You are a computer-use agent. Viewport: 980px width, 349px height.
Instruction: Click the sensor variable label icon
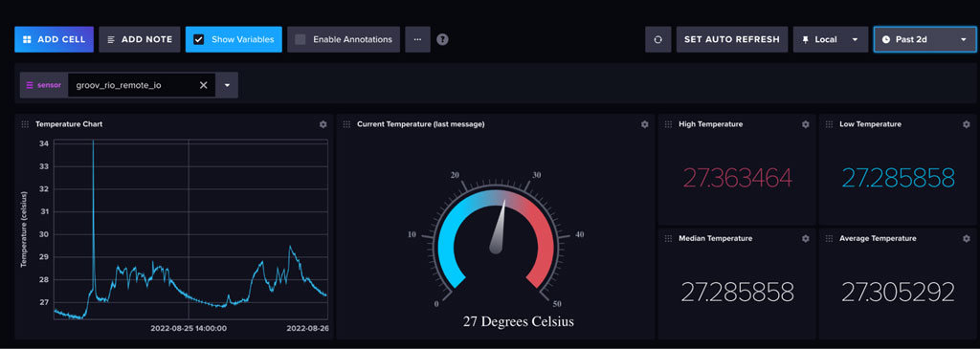pyautogui.click(x=30, y=85)
